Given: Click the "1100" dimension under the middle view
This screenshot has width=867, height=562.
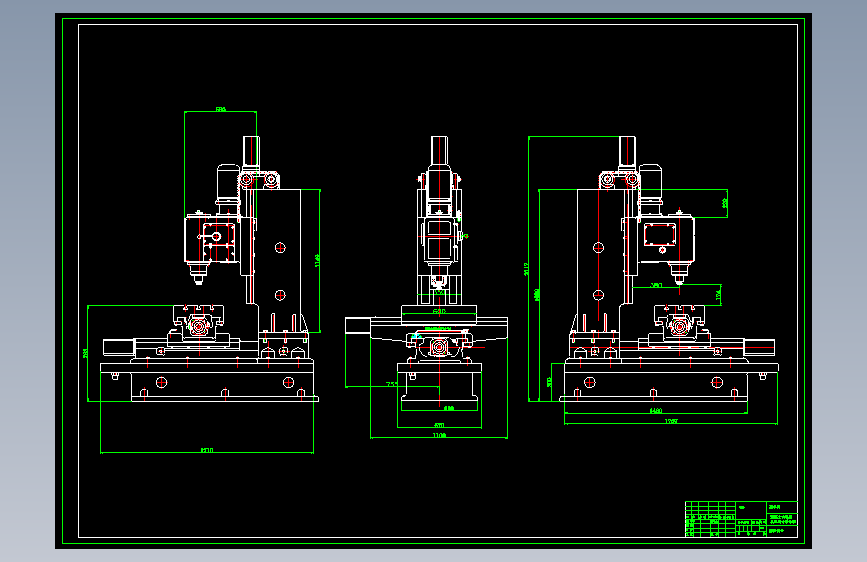Looking at the screenshot, I should tap(439, 435).
